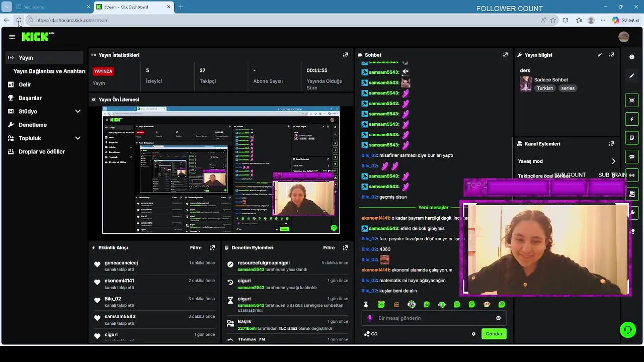Click the green headset support button

[x=627, y=330]
